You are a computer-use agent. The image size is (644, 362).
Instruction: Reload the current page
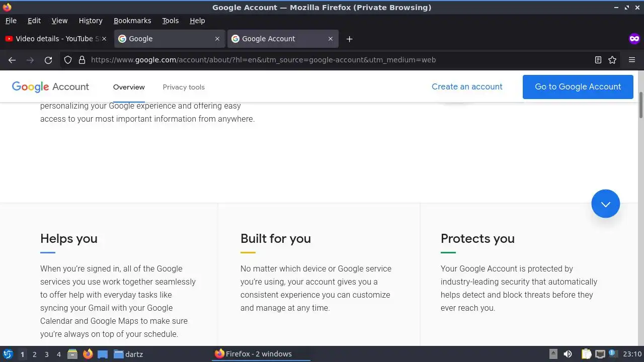[x=48, y=60]
